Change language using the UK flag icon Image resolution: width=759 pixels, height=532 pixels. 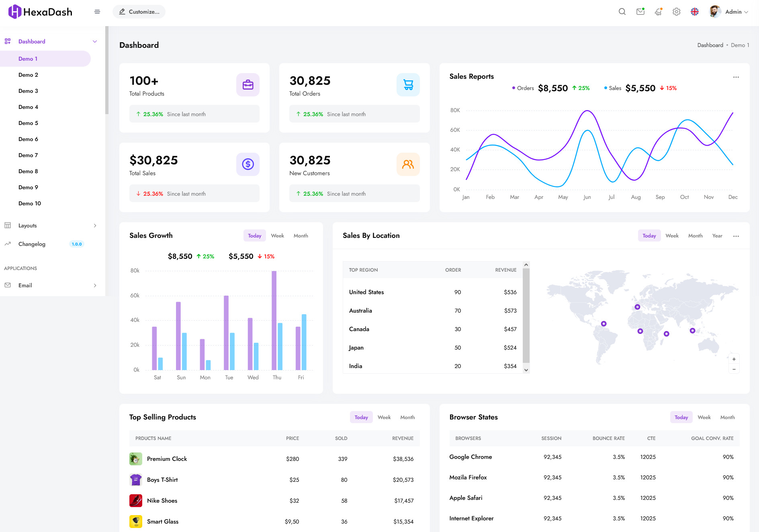pos(695,12)
